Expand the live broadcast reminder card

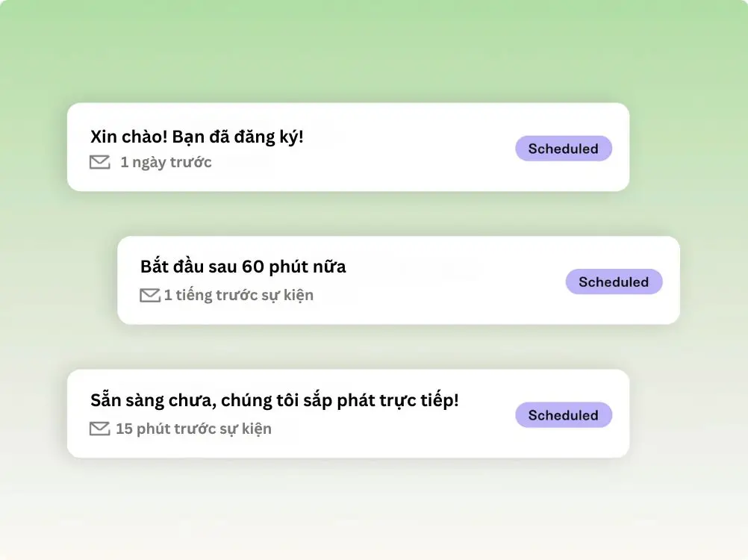(x=348, y=412)
